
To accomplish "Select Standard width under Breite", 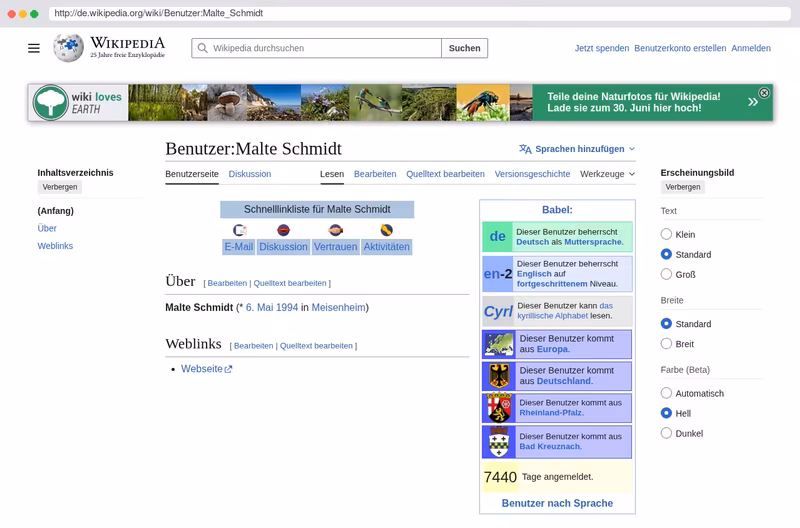I will tap(666, 323).
